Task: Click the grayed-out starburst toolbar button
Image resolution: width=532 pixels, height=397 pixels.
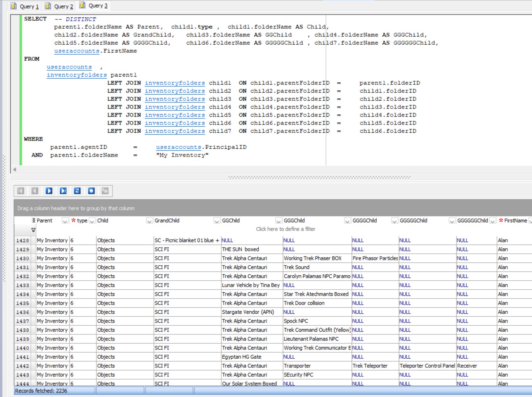Action: coord(105,191)
